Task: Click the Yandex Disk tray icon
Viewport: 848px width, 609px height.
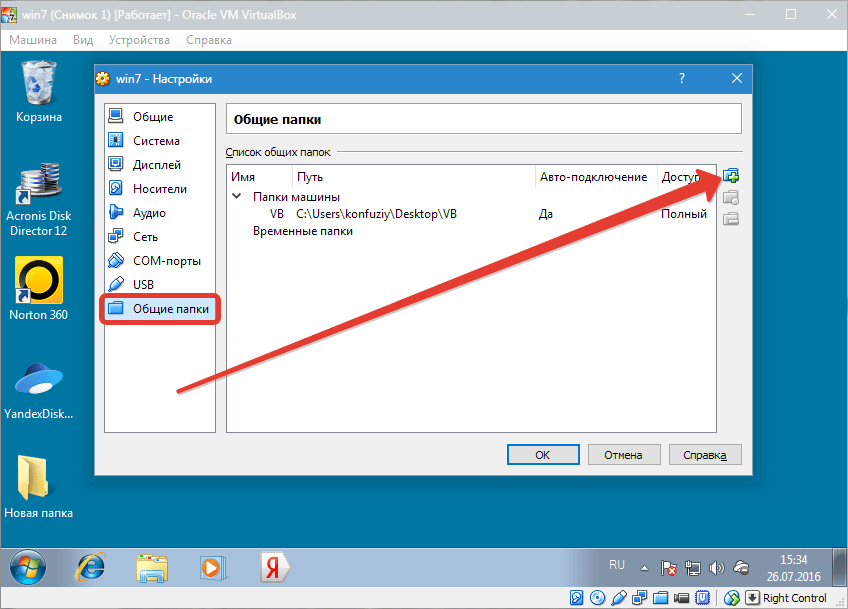Action: [x=741, y=568]
